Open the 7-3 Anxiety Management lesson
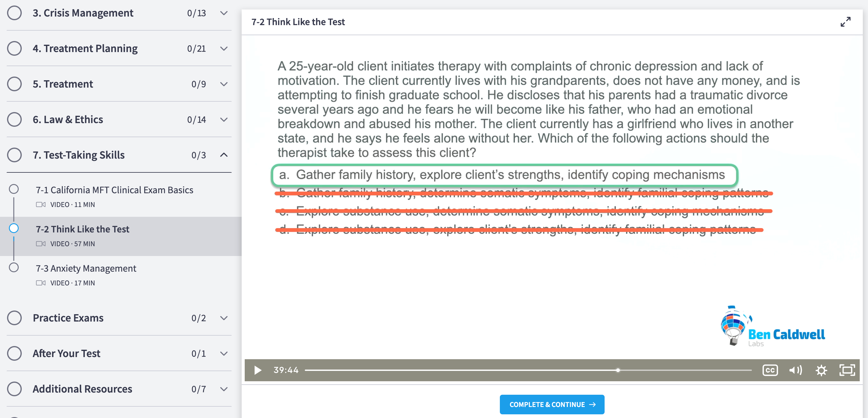 86,268
